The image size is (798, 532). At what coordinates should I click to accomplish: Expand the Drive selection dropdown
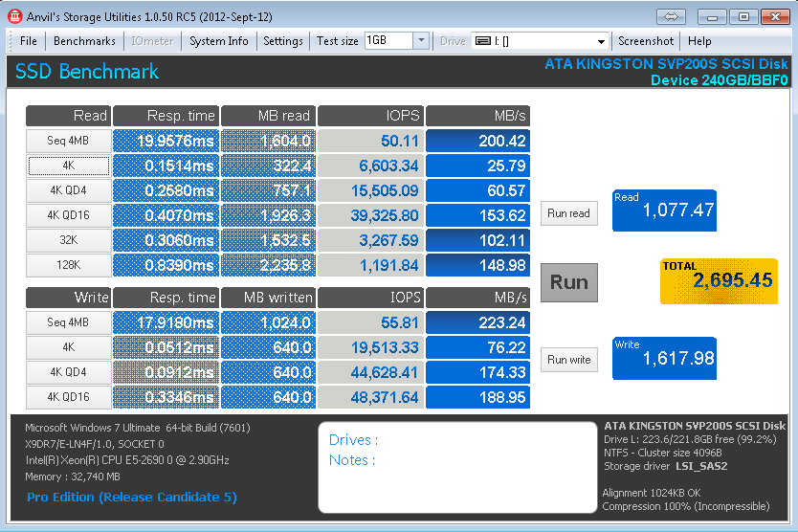[601, 41]
